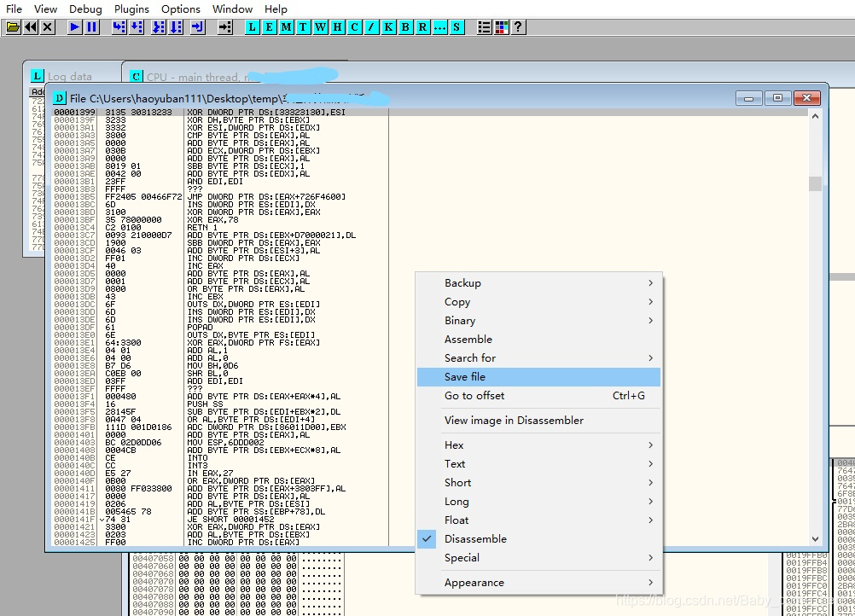Image resolution: width=855 pixels, height=616 pixels.
Task: Open appearance options via colored grid icon
Action: coord(502,26)
